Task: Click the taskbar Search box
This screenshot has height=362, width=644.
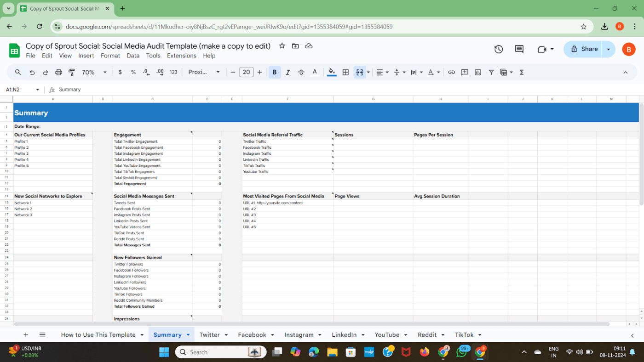Action: 221,352
